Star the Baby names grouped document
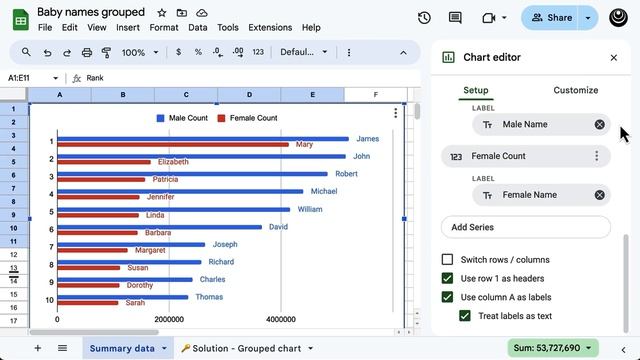 (x=162, y=13)
